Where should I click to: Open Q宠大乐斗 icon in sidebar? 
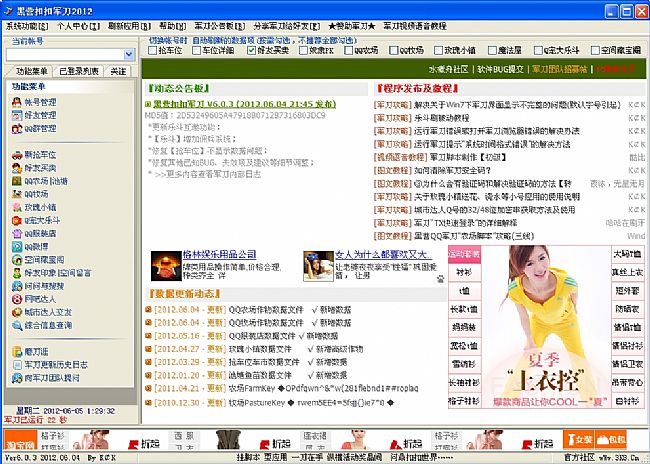point(17,221)
